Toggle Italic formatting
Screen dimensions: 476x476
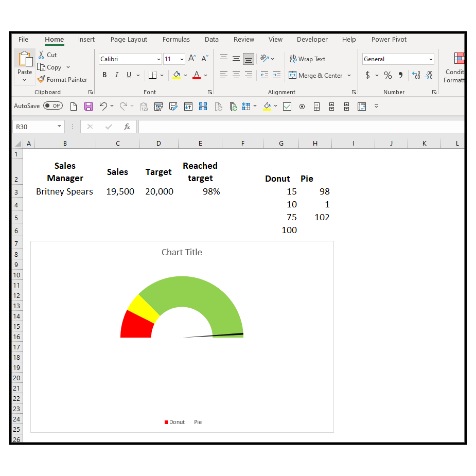117,75
